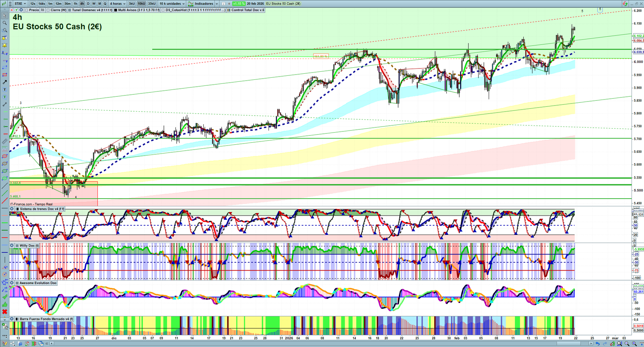Image resolution: width=644 pixels, height=347 pixels.
Task: Click the EU Stocks 50 Cash (2€) title field
Action: point(283,4)
